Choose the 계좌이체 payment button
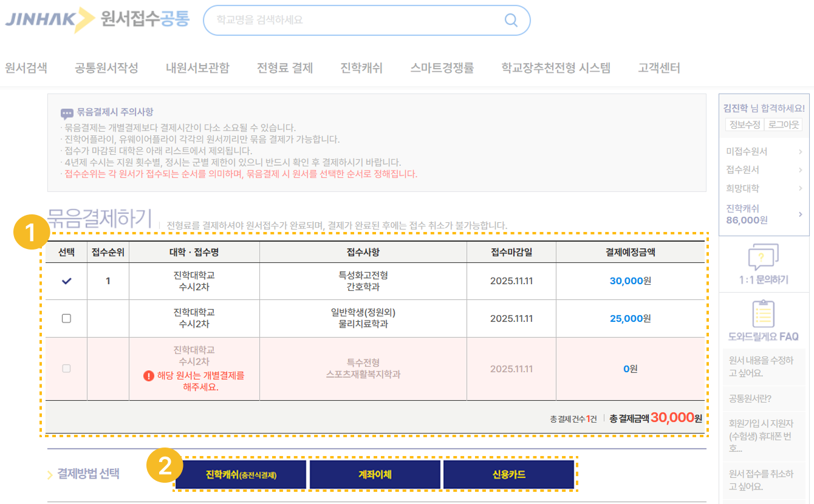 pyautogui.click(x=375, y=474)
